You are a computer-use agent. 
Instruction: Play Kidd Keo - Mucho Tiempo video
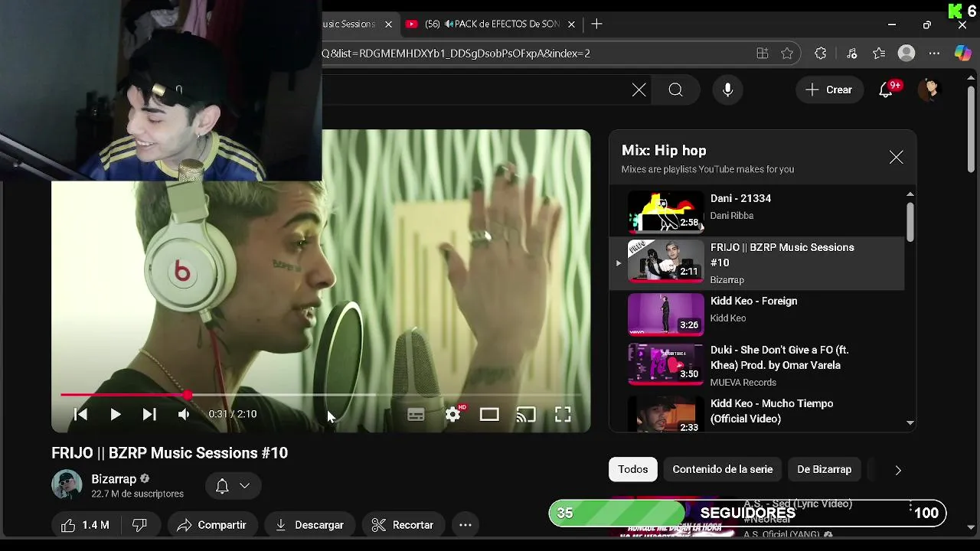tap(756, 413)
